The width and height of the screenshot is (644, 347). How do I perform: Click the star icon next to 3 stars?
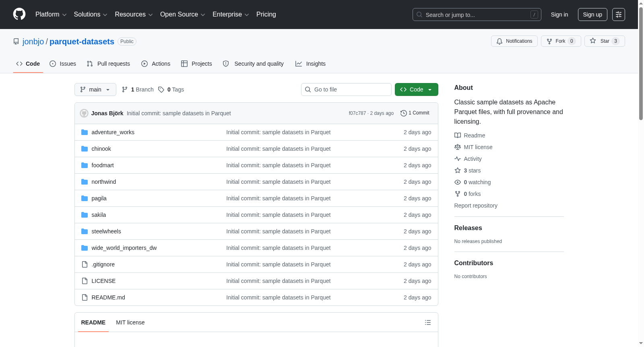click(x=458, y=170)
